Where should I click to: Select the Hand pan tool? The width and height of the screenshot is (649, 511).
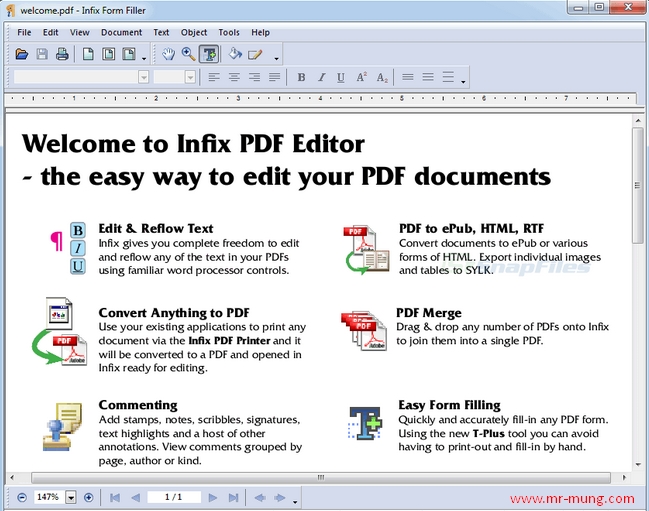pyautogui.click(x=168, y=54)
